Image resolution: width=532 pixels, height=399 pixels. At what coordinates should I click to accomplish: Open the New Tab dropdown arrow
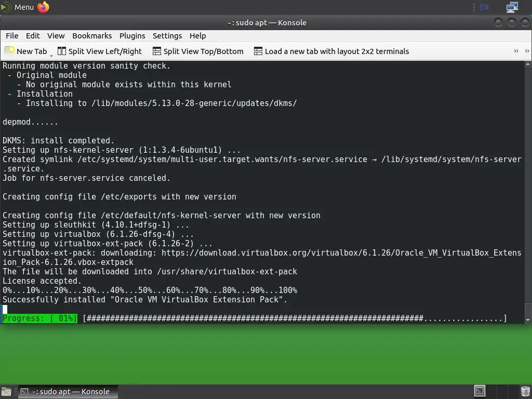(x=51, y=55)
